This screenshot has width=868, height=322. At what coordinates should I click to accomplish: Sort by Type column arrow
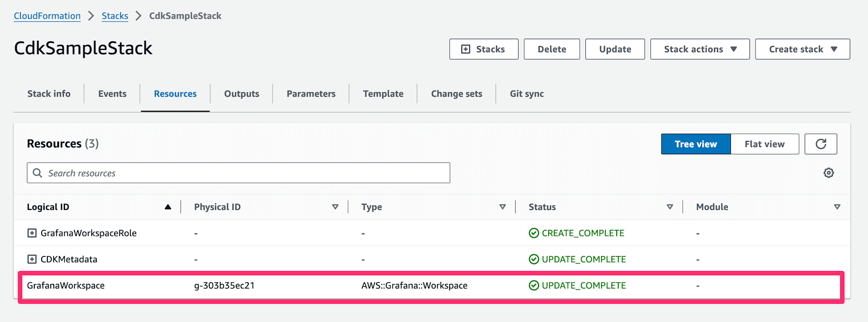click(503, 207)
